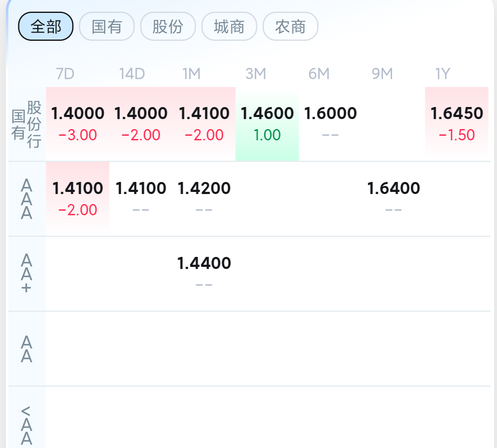The width and height of the screenshot is (497, 448).
Task: Open the 国有股份行 6M cell 1.6000
Action: pyautogui.click(x=330, y=124)
